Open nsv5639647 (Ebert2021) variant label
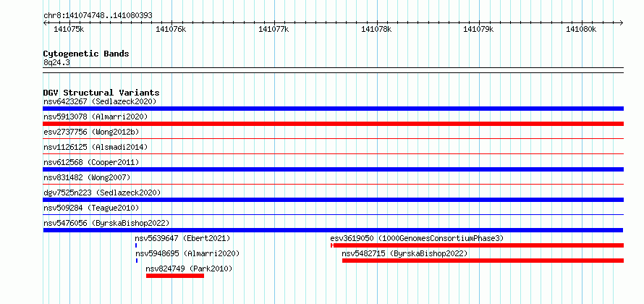The width and height of the screenshot is (644, 304). click(x=183, y=238)
